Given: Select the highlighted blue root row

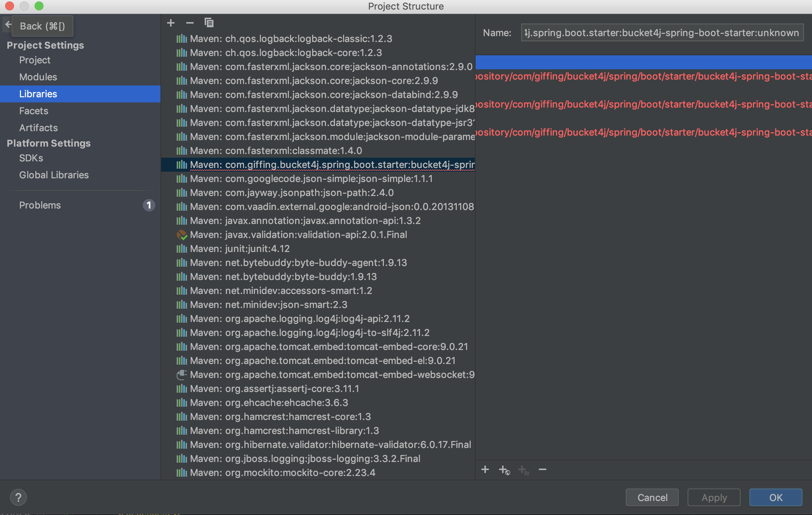Looking at the screenshot, I should [643, 62].
